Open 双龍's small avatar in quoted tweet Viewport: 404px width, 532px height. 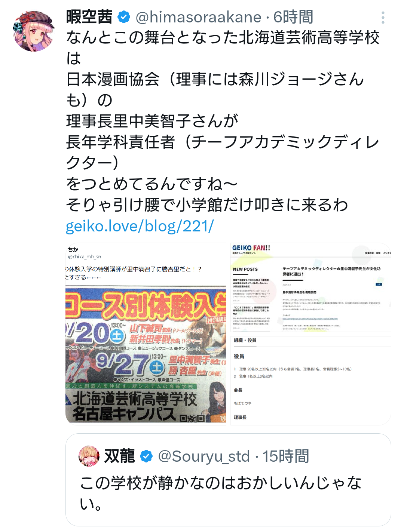pyautogui.click(x=89, y=456)
